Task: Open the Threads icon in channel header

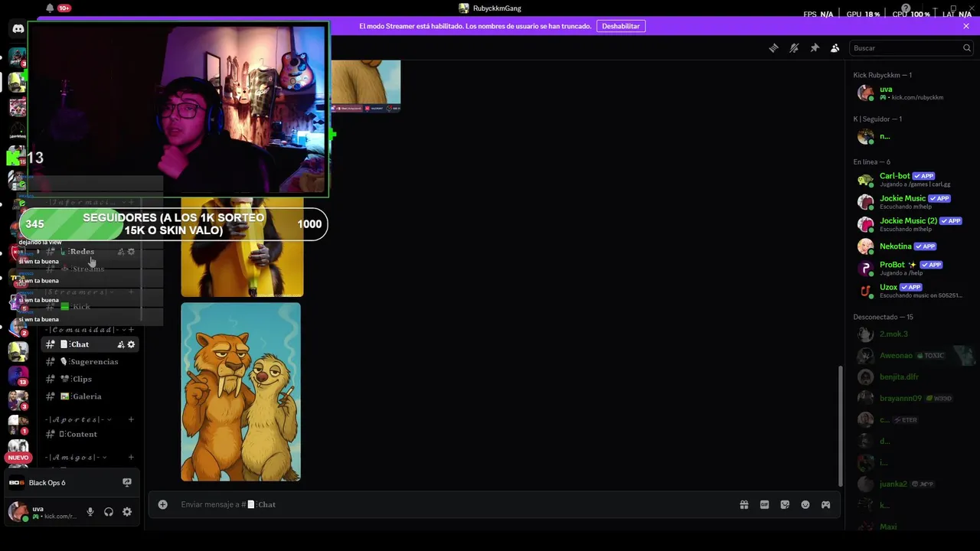Action: (773, 47)
